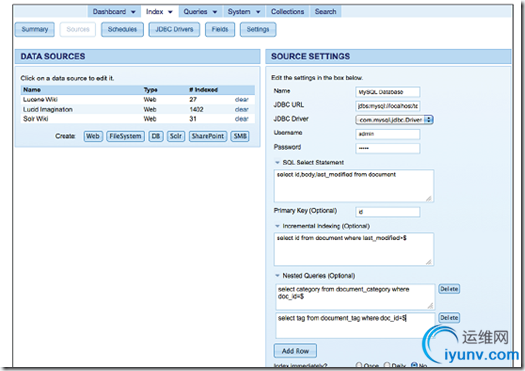Click the category nested query textarea
The image size is (525, 371).
click(x=355, y=297)
